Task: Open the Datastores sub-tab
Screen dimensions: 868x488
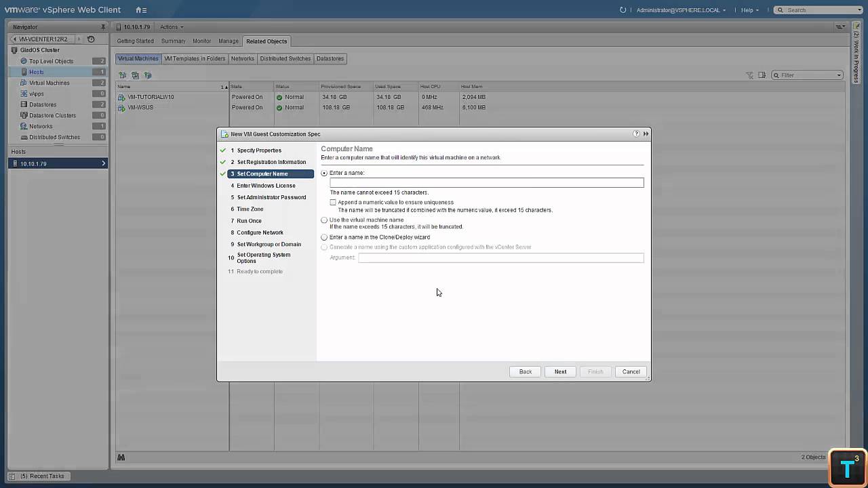Action: tap(330, 58)
